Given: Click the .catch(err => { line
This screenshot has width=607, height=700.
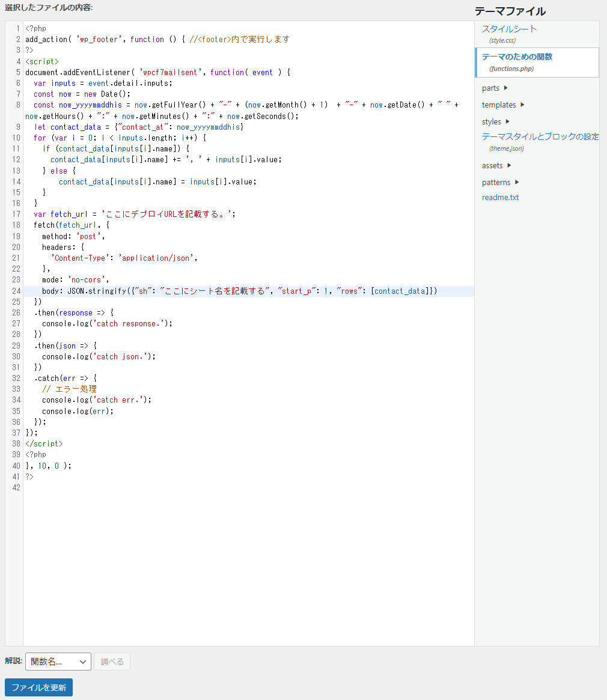Looking at the screenshot, I should click(66, 379).
